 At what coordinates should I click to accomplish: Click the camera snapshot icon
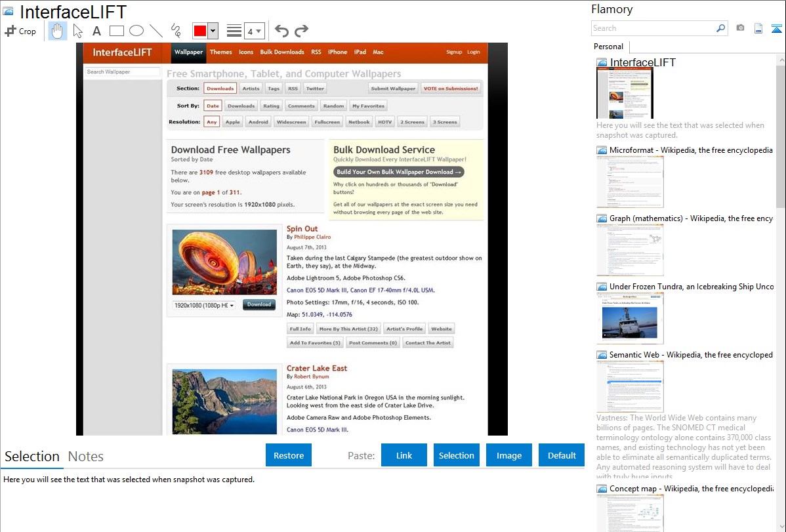(x=740, y=28)
